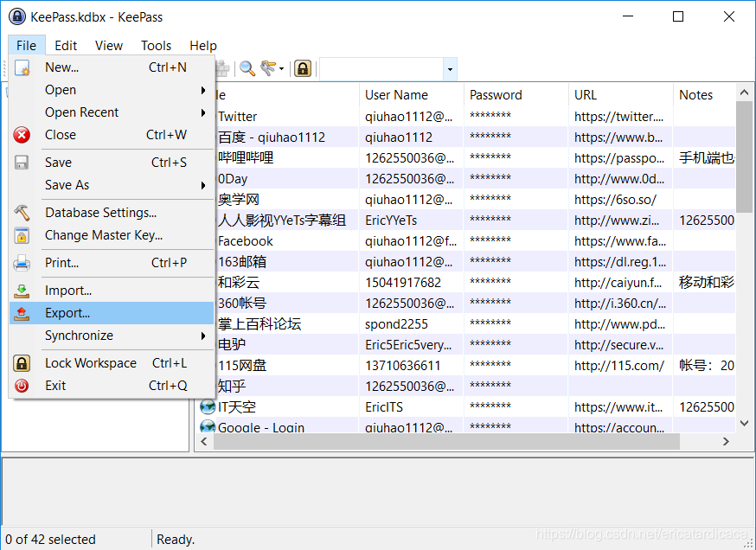756x550 pixels.
Task: Click the Print printer icon
Action: pyautogui.click(x=22, y=263)
